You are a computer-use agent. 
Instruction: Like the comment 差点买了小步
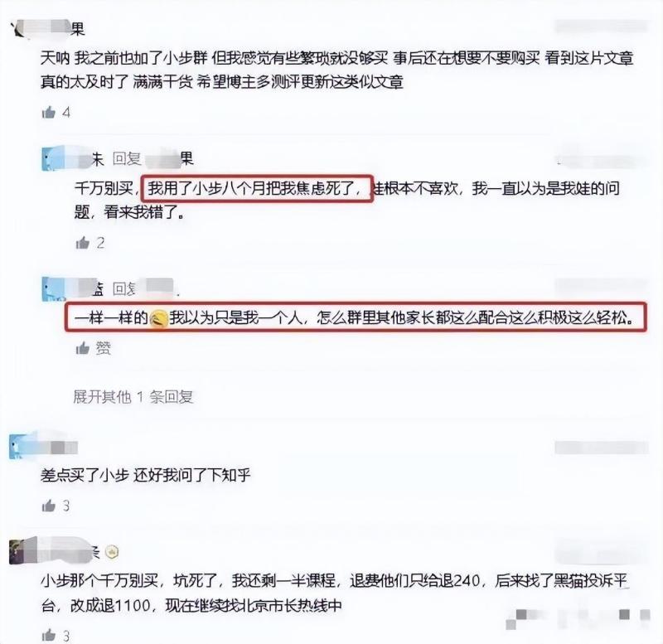(x=49, y=506)
